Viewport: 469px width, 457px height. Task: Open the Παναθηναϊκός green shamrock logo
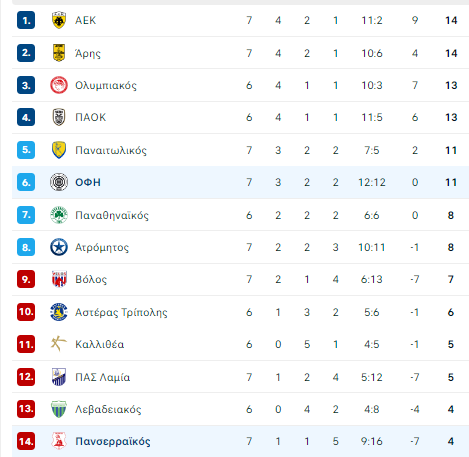pos(59,215)
